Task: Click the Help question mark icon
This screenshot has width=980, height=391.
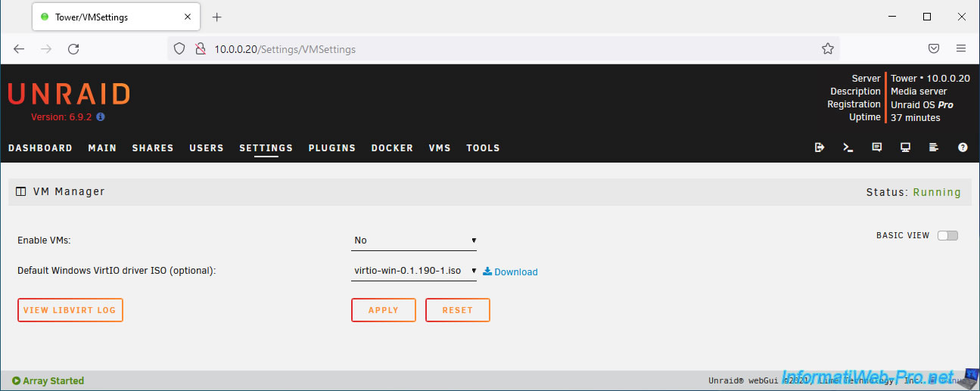Action: pos(963,147)
